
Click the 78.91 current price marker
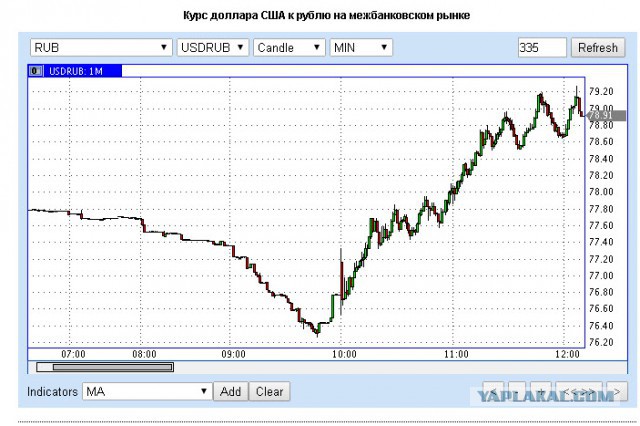point(606,115)
